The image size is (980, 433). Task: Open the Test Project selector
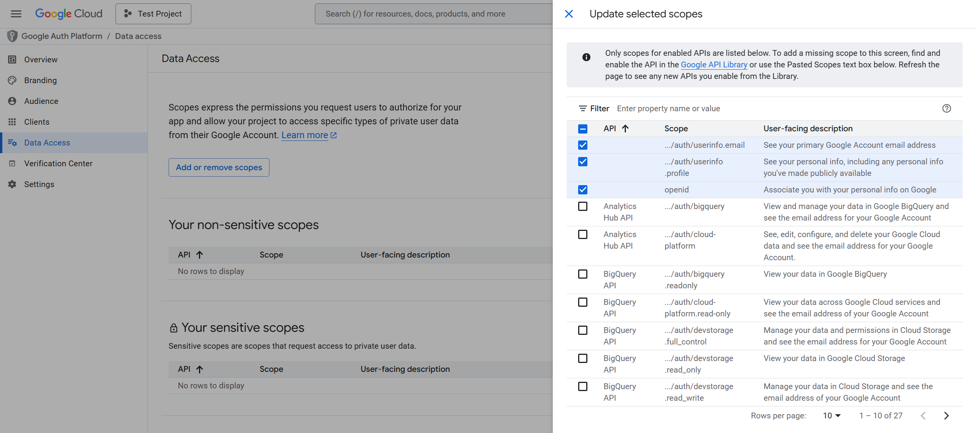153,14
